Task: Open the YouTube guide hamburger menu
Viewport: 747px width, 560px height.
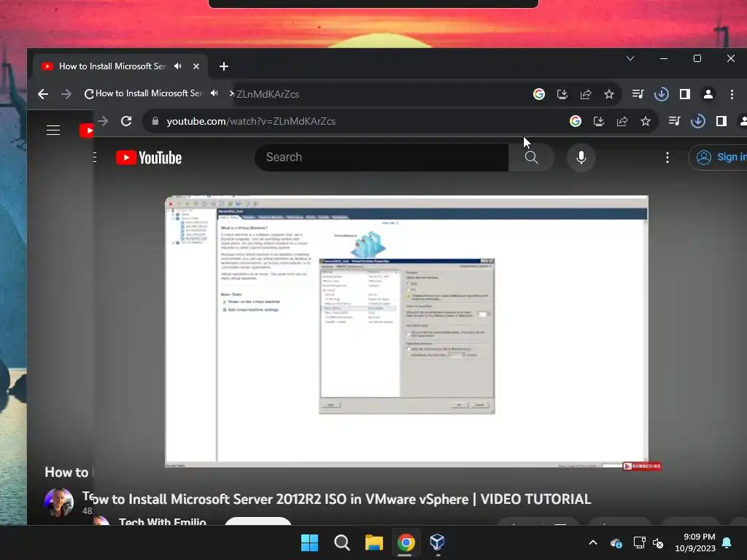Action: point(53,130)
